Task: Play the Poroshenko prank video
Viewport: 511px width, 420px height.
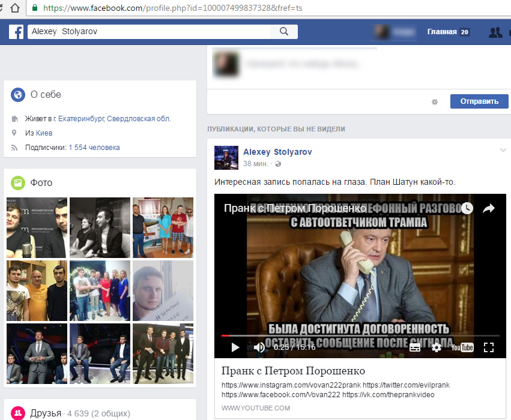Action: click(235, 347)
